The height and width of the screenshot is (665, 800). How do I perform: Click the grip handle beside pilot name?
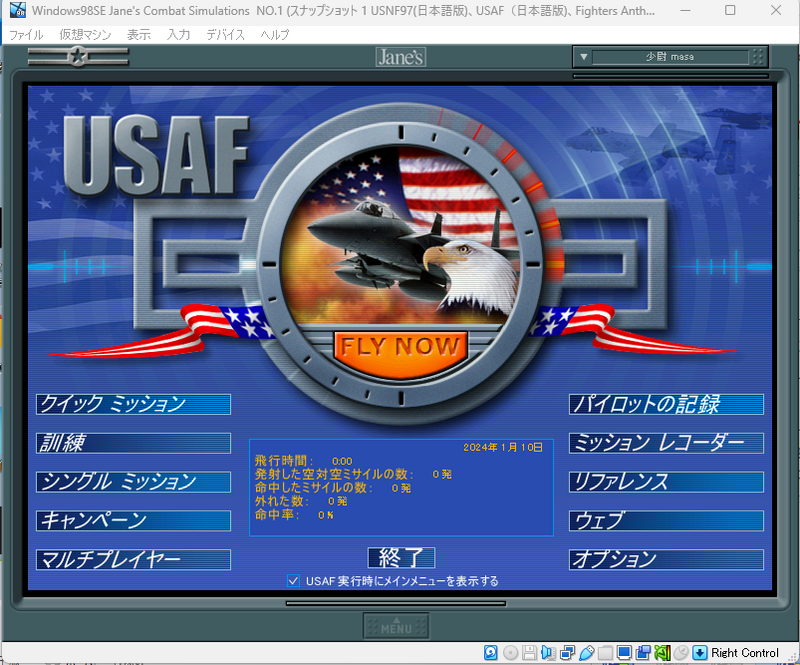pos(758,57)
